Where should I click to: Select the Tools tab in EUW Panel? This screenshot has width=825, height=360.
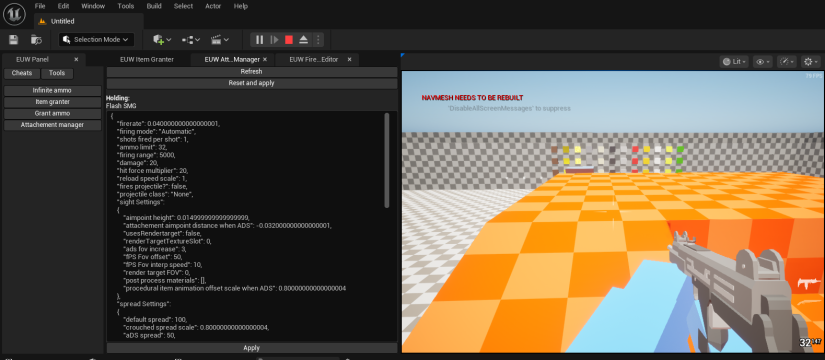coord(57,73)
